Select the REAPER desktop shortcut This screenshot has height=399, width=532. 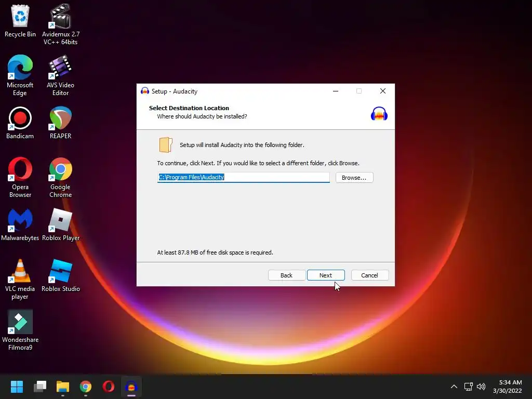click(x=60, y=123)
